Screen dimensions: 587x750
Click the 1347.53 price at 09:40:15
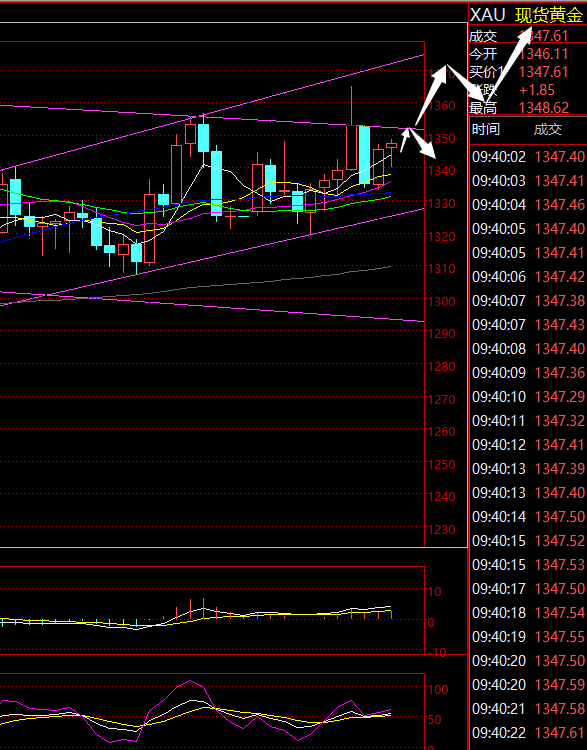click(x=560, y=565)
